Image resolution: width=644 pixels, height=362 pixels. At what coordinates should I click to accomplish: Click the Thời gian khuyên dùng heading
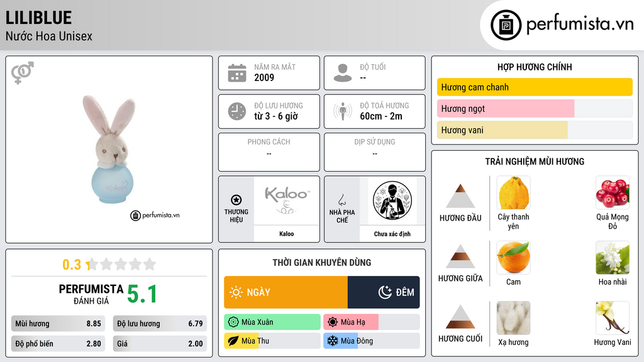click(x=322, y=263)
